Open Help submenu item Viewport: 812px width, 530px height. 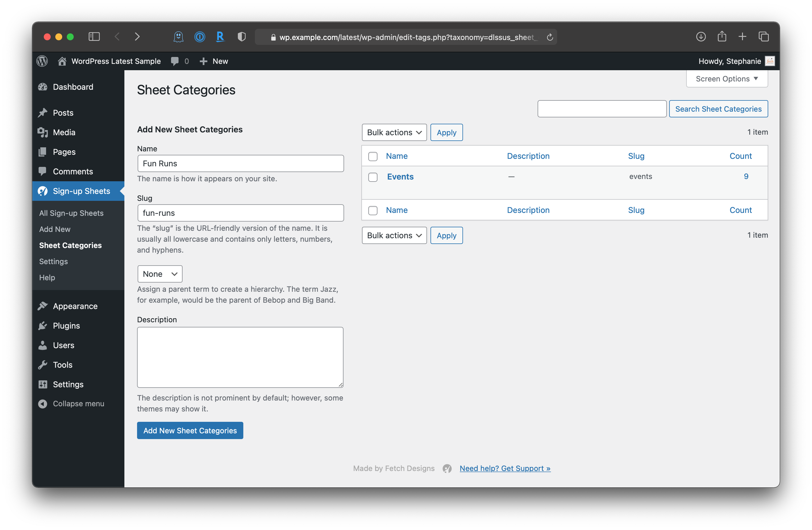coord(47,278)
